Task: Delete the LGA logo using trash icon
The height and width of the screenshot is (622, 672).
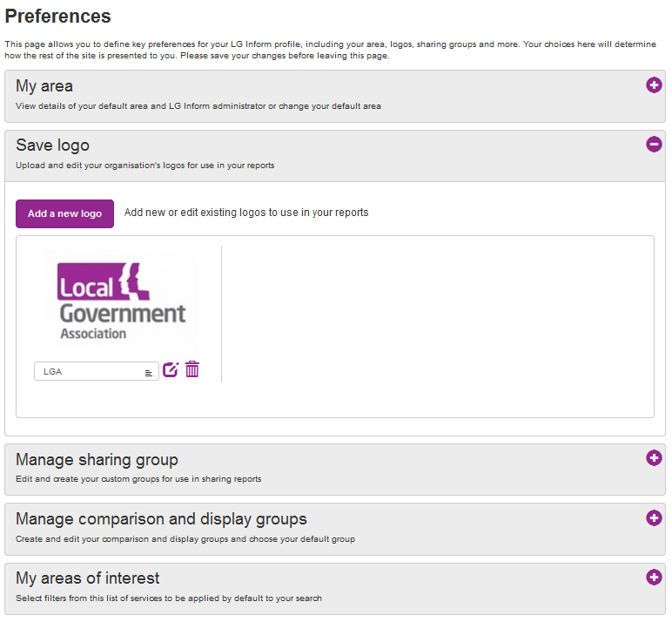Action: pos(192,369)
